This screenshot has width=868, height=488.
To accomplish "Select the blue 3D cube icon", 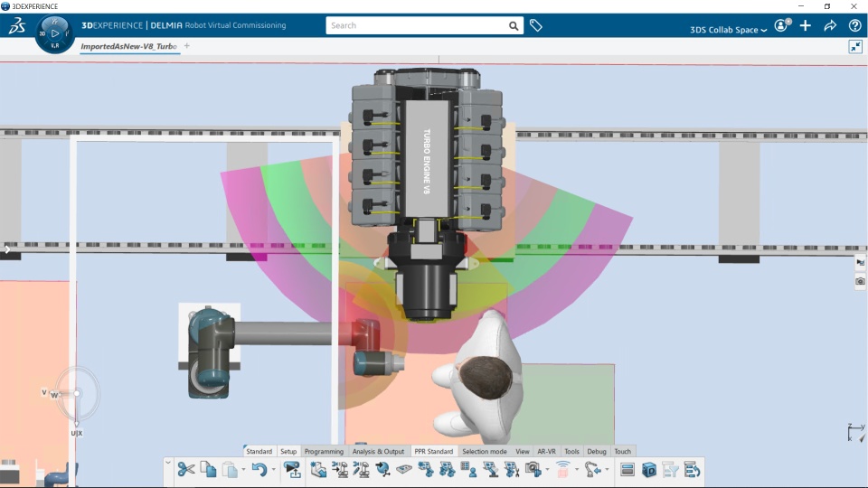I will (649, 470).
